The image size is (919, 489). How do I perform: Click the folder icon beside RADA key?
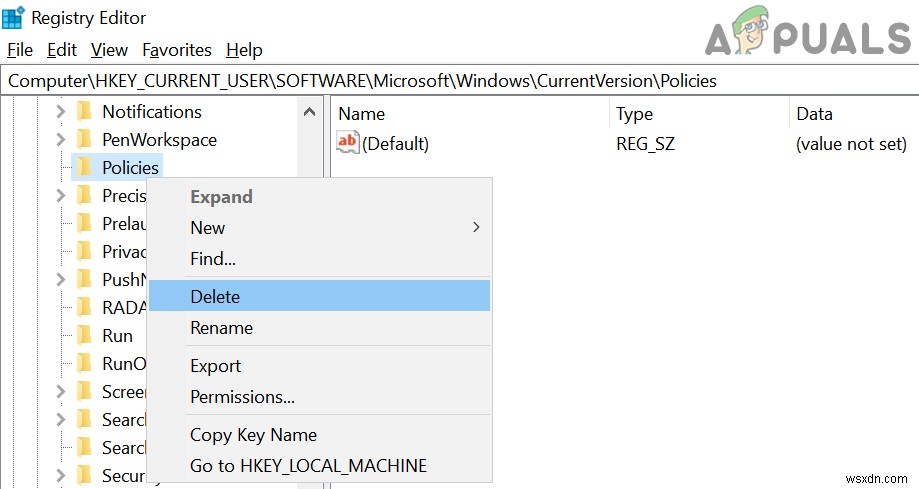point(85,308)
